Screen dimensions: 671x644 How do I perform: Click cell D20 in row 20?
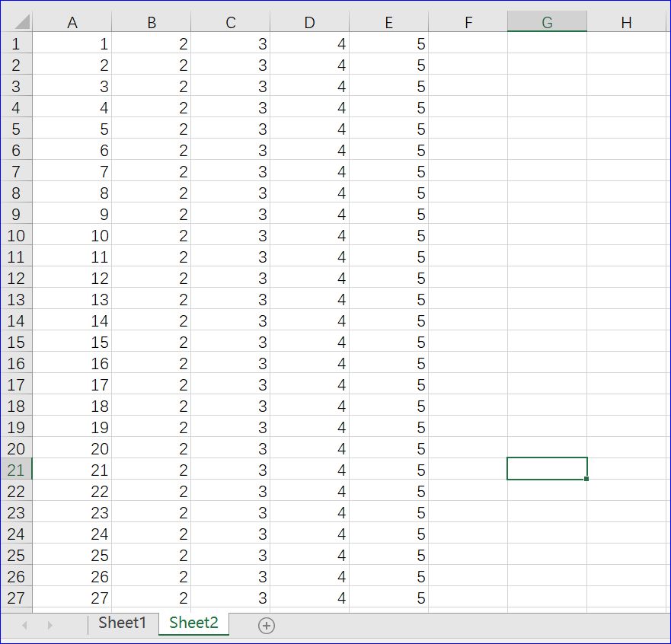309,448
